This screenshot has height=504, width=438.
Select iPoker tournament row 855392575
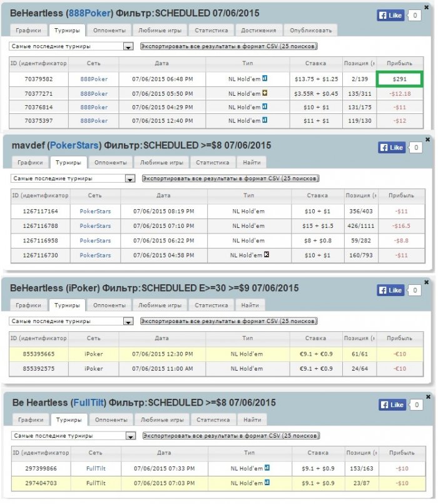pos(216,369)
